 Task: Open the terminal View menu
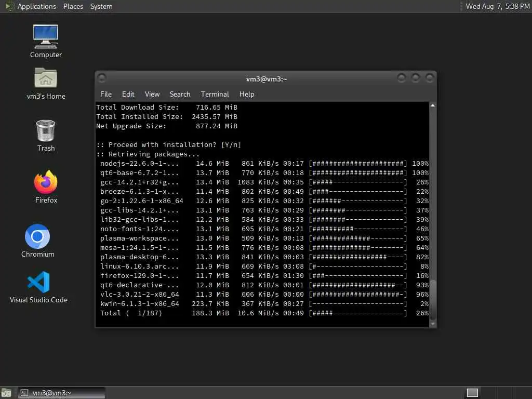point(152,95)
